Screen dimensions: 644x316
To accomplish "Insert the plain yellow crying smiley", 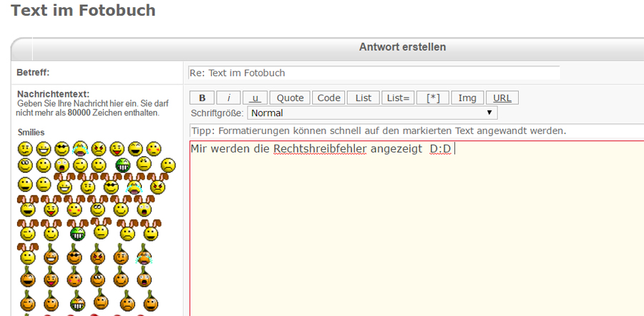I will click(x=80, y=148).
